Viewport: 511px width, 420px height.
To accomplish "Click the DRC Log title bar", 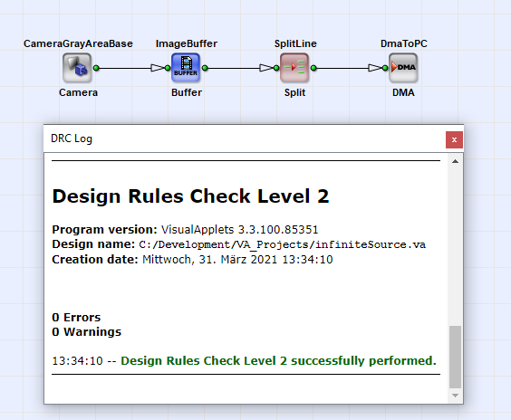I will [245, 138].
